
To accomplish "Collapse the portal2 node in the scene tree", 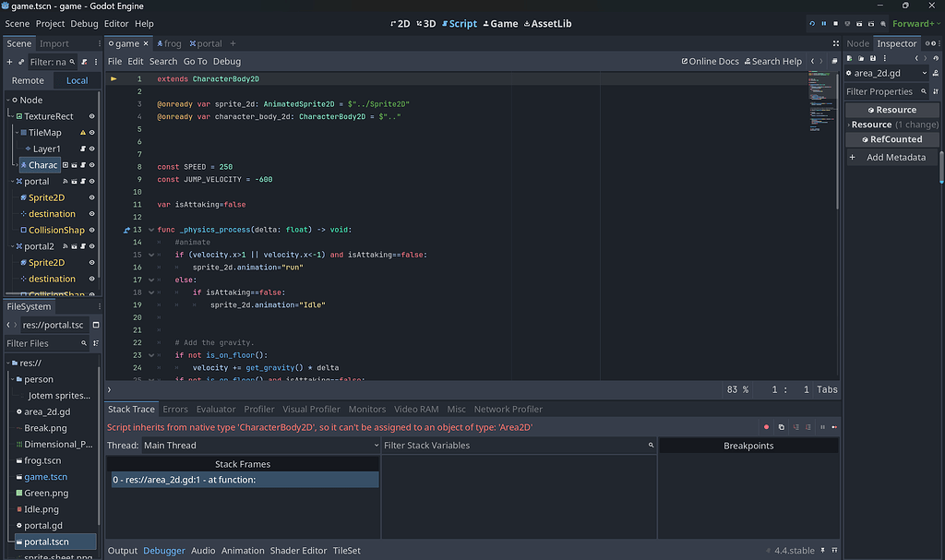I will 14,245.
